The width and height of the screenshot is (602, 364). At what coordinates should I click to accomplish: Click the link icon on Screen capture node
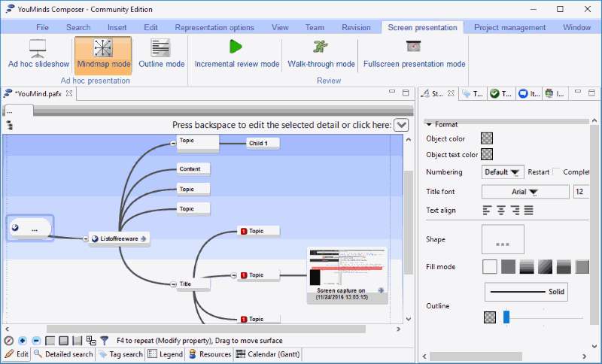[x=381, y=290]
